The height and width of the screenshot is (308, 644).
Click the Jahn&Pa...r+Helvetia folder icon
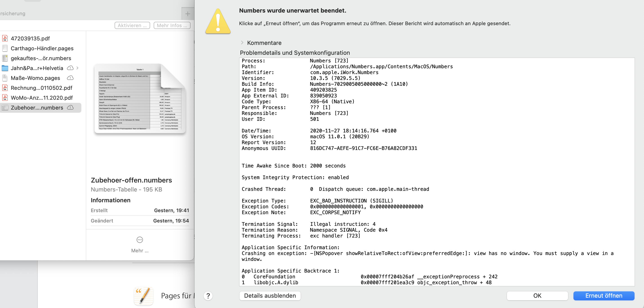pos(5,68)
